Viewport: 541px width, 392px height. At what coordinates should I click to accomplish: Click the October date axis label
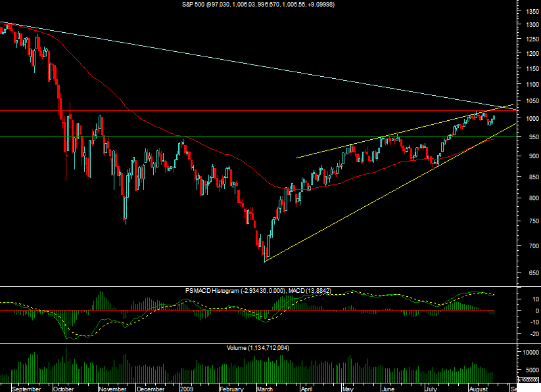click(x=64, y=389)
